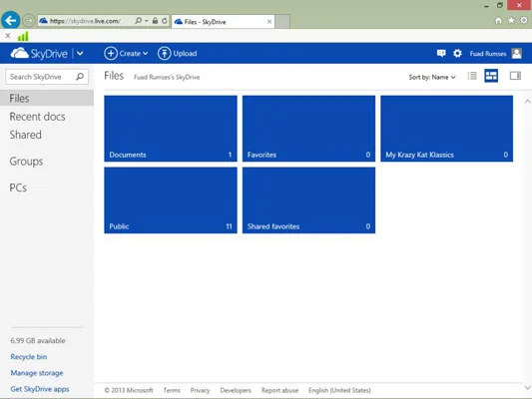
Task: Select Shared in the left navigation
Action: [25, 135]
